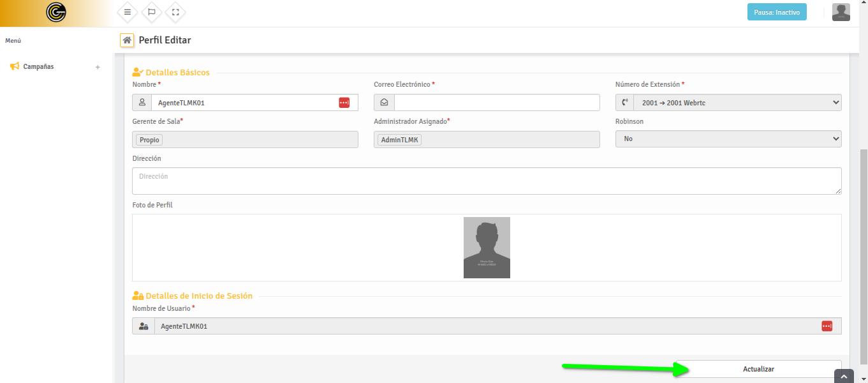The height and width of the screenshot is (383, 868).
Task: Open the user avatar menu
Action: [x=841, y=12]
